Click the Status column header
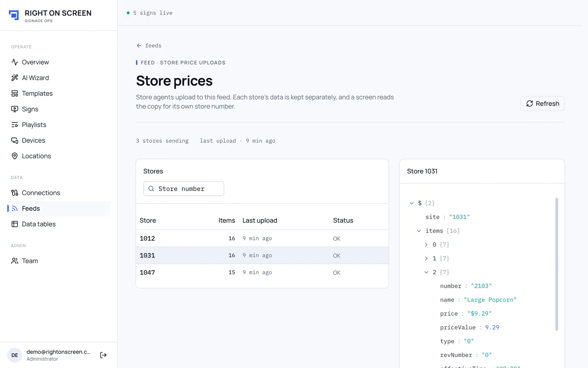Viewport: 588px width, 368px height. (x=343, y=220)
